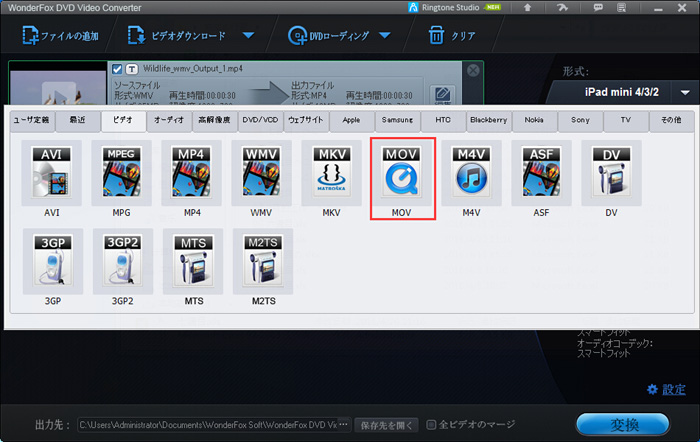
Task: Expand the video download dropdown arrow
Action: click(249, 35)
